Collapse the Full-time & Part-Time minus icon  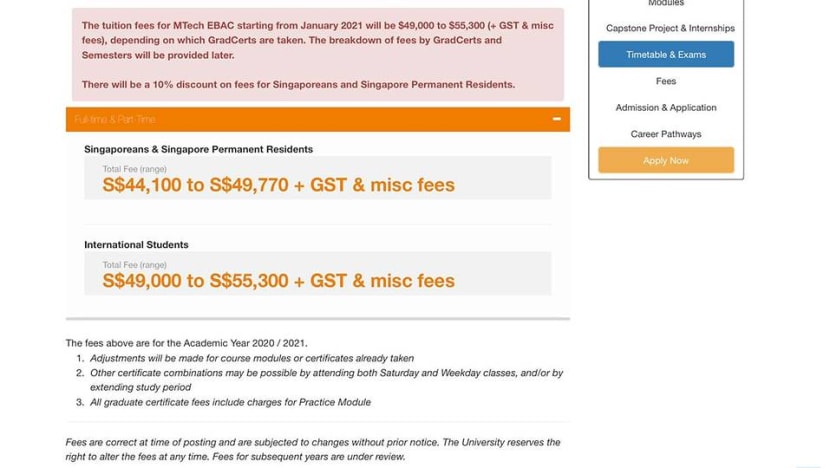pyautogui.click(x=556, y=119)
